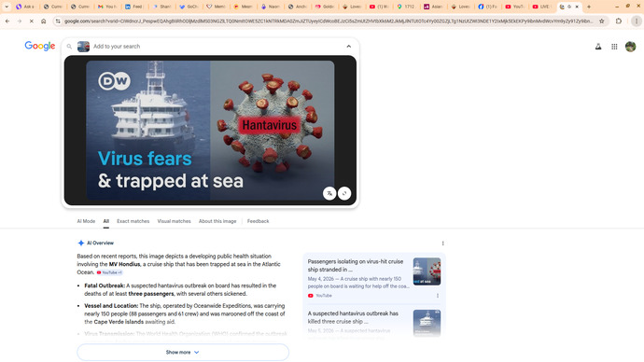Go back to previous page

click(7, 21)
